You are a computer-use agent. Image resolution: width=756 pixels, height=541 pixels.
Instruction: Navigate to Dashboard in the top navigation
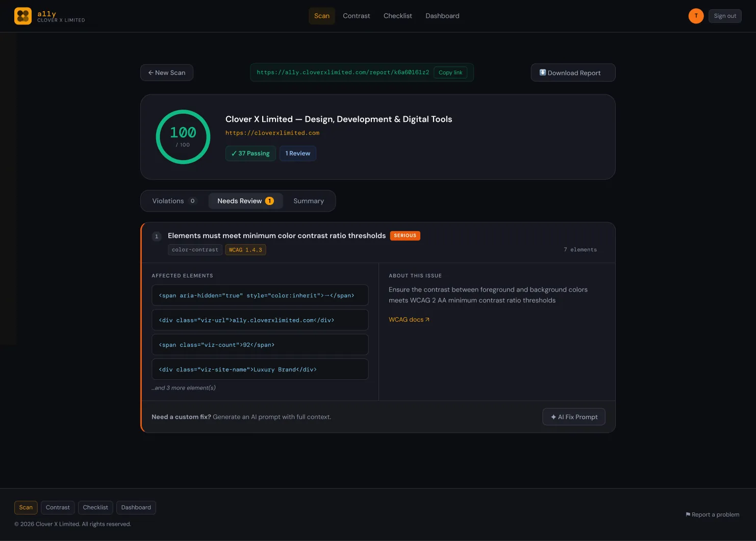tap(442, 16)
